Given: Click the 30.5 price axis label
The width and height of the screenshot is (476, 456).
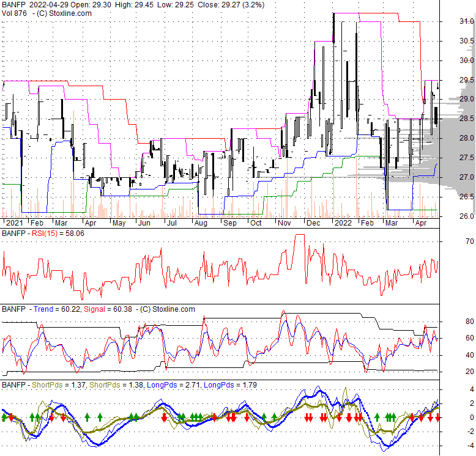Looking at the screenshot, I should click(467, 41).
